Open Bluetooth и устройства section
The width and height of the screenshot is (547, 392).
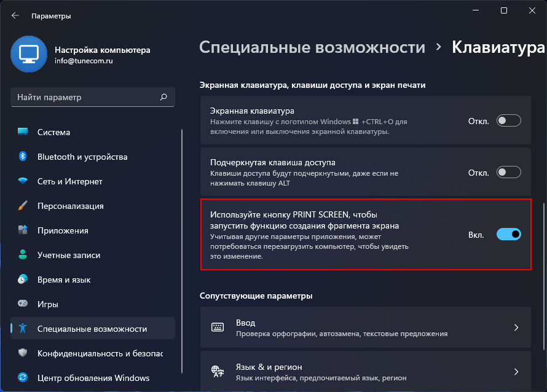click(93, 157)
